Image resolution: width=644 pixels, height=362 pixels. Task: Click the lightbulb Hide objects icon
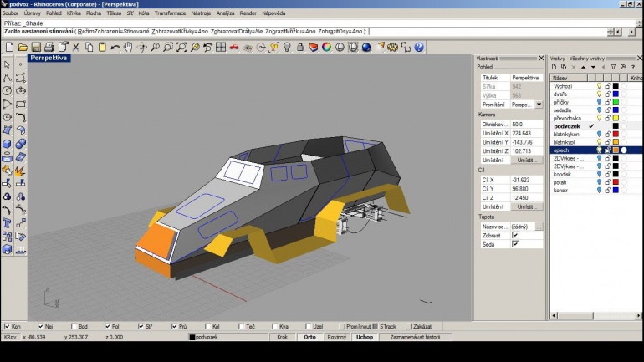pos(287,47)
